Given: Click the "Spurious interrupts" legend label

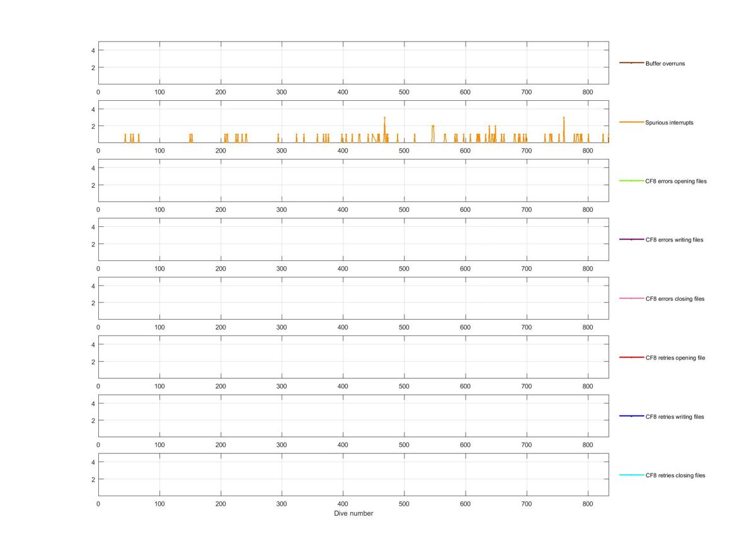Looking at the screenshot, I should (x=669, y=122).
